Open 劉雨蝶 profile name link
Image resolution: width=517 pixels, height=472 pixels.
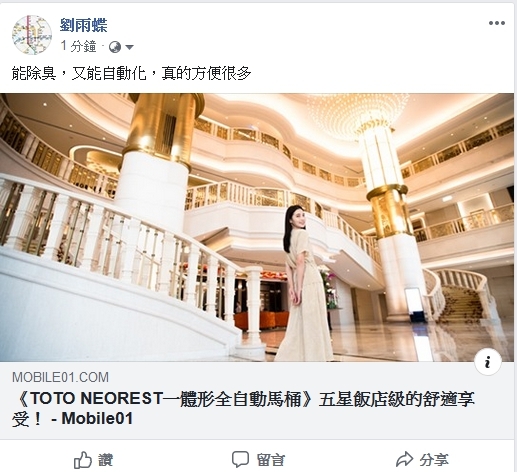[x=84, y=25]
